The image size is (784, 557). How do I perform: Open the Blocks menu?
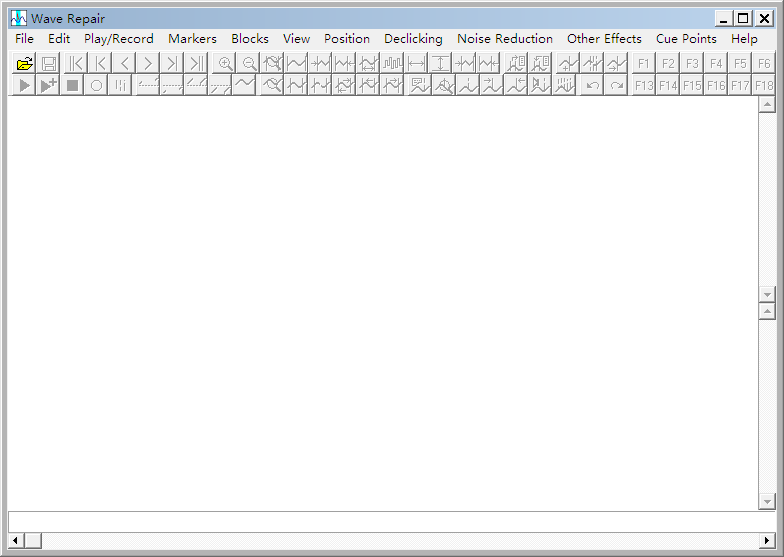pos(250,38)
